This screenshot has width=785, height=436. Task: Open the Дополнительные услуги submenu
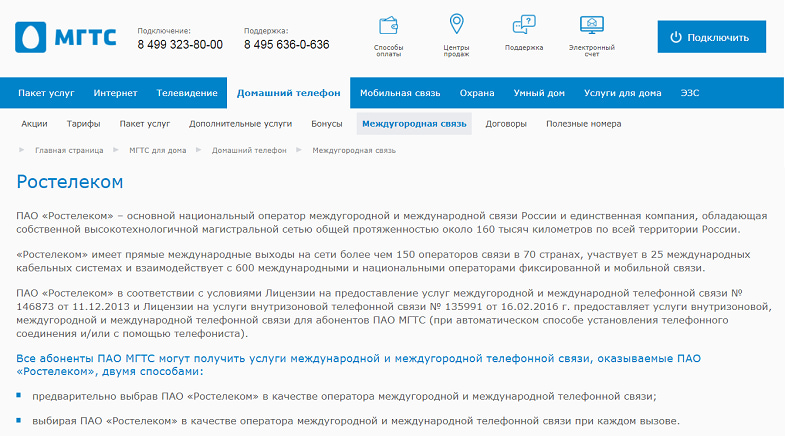pos(240,124)
